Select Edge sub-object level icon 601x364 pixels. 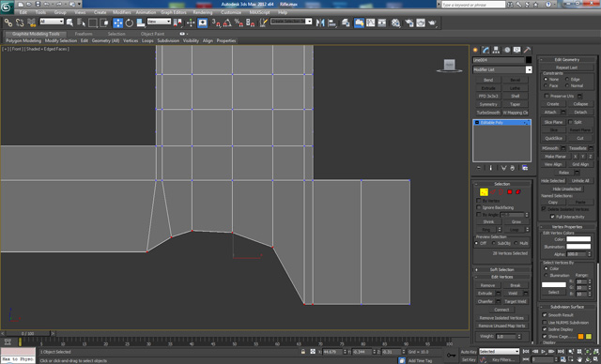click(493, 192)
